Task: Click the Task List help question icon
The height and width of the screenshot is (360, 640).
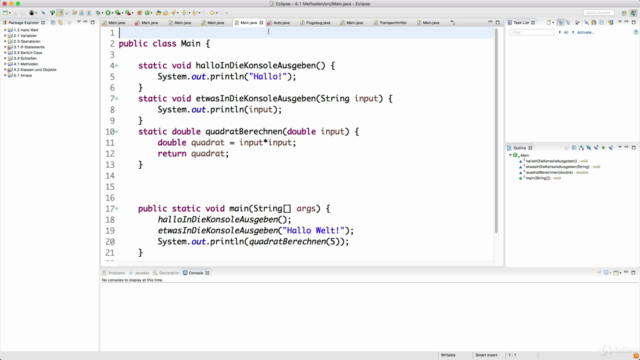Action: [x=636, y=32]
